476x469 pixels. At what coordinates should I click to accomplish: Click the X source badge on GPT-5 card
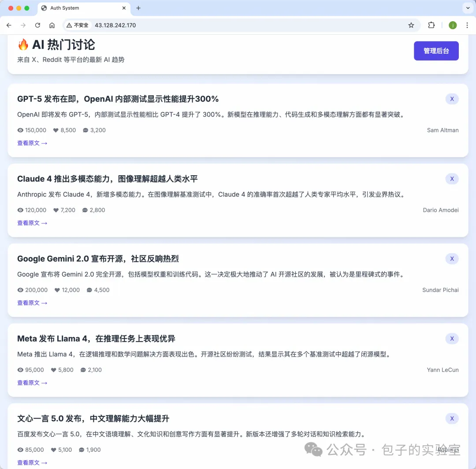coord(452,99)
